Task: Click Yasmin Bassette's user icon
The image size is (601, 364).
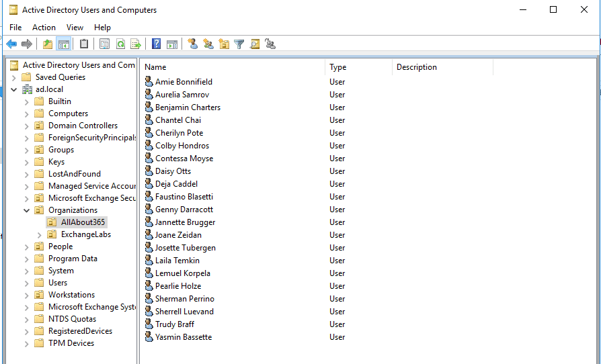Action: coord(149,337)
